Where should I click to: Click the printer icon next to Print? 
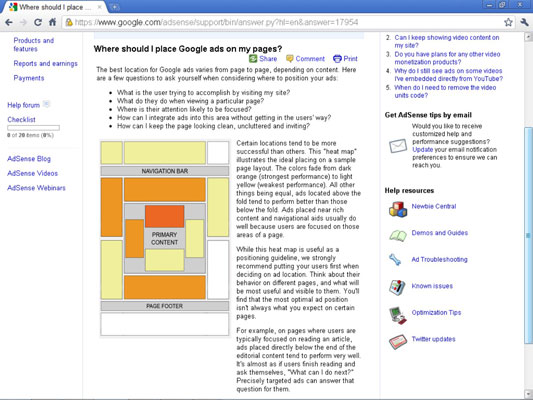tap(337, 58)
